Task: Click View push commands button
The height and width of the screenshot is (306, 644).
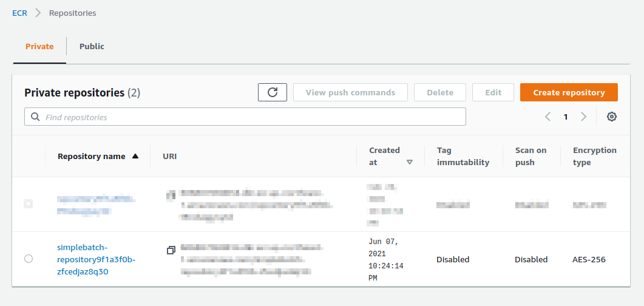Action: click(350, 92)
